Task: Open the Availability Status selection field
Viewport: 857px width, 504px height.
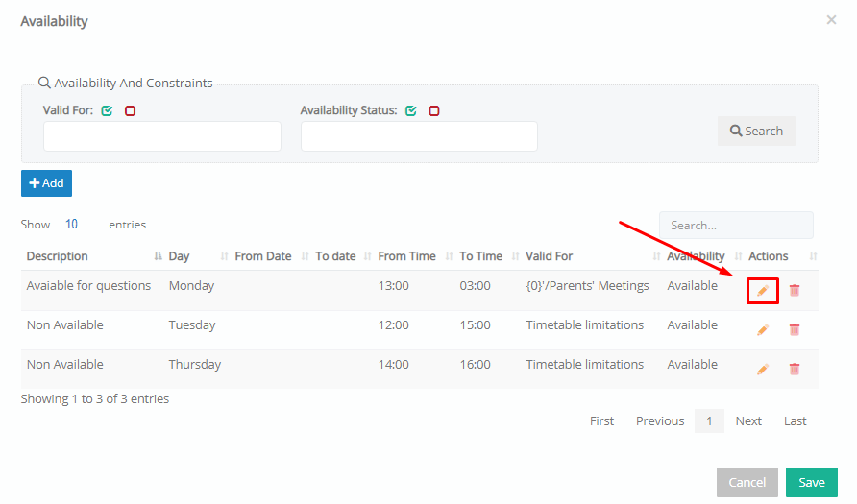Action: (419, 136)
